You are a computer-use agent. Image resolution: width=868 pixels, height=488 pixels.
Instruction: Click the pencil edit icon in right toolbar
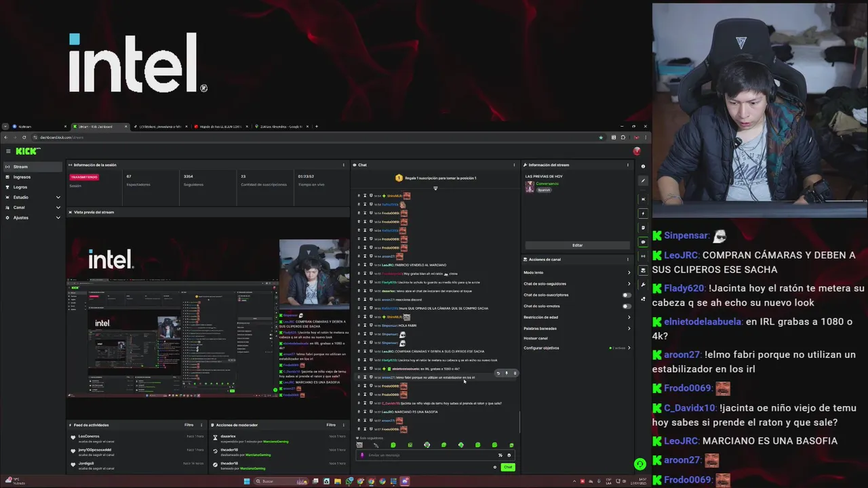coord(644,180)
